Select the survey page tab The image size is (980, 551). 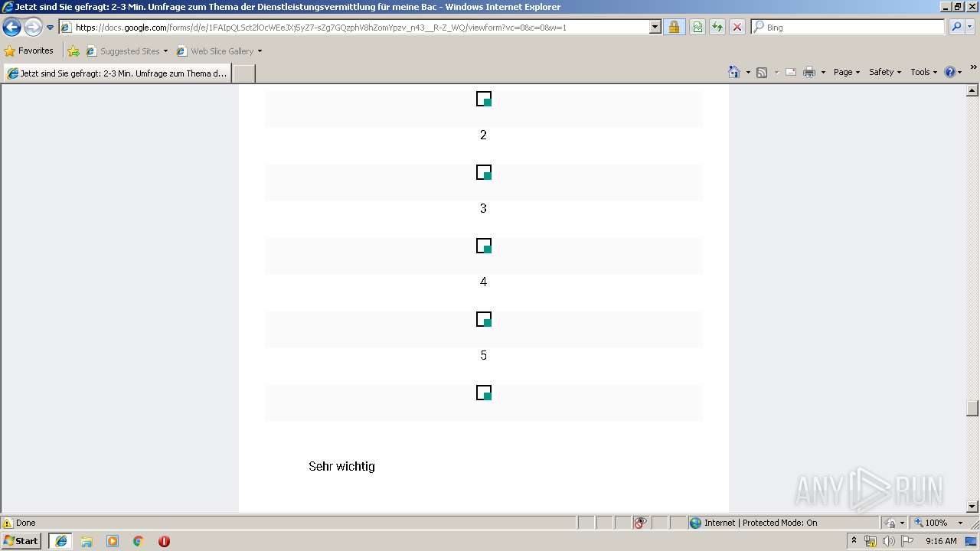point(117,73)
